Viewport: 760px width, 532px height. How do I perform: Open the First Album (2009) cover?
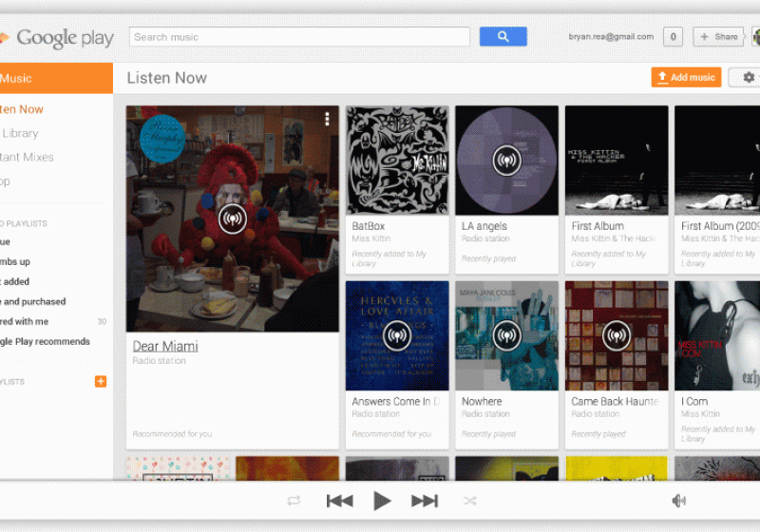coord(717,161)
